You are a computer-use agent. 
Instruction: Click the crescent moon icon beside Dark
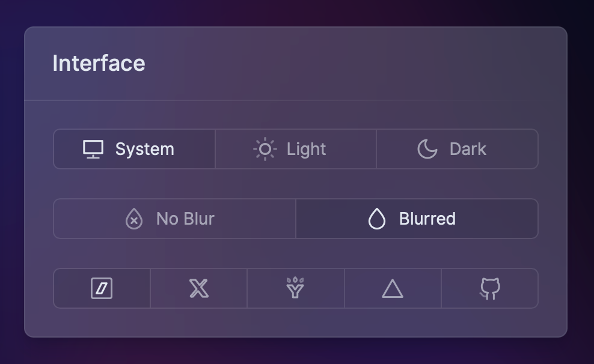pos(427,150)
